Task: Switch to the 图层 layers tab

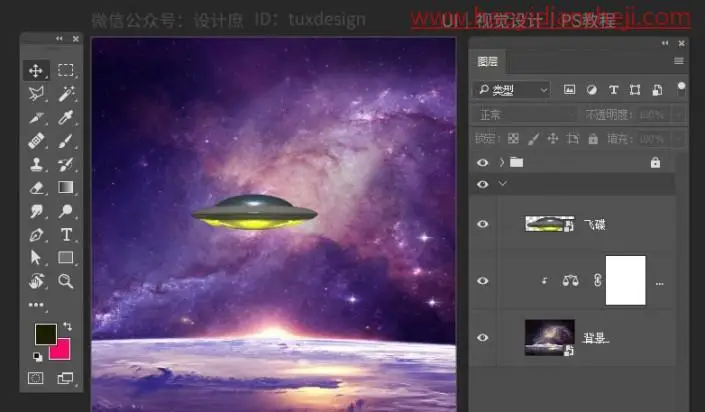Action: point(488,62)
